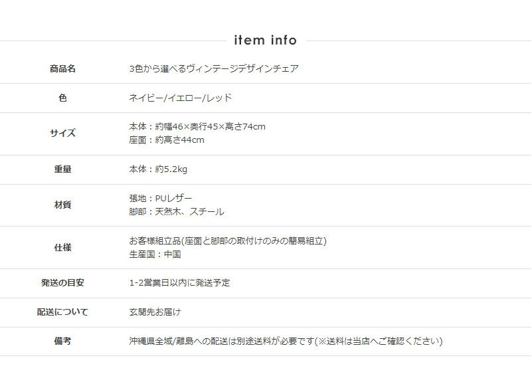532x392 pixels.
Task: Click the 張地:PUレザー material line
Action: pyautogui.click(x=160, y=198)
